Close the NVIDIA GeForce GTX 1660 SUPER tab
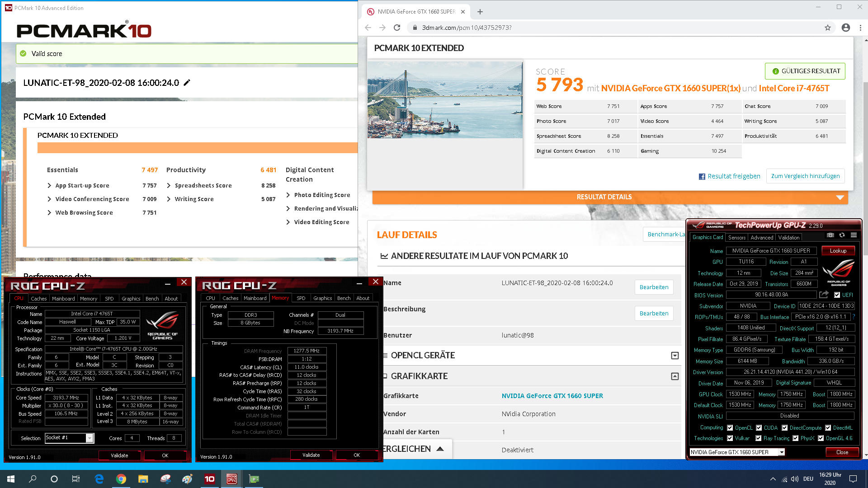 tap(463, 12)
